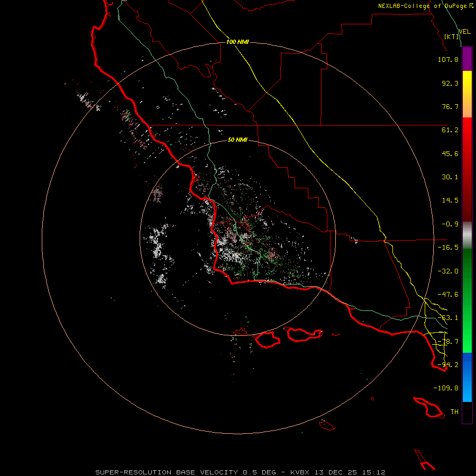The image size is (476, 476).
Task: Select the 30.1 scale value
Action: [450, 177]
